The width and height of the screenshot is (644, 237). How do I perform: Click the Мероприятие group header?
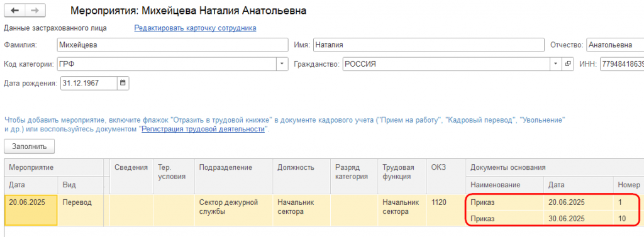point(54,168)
